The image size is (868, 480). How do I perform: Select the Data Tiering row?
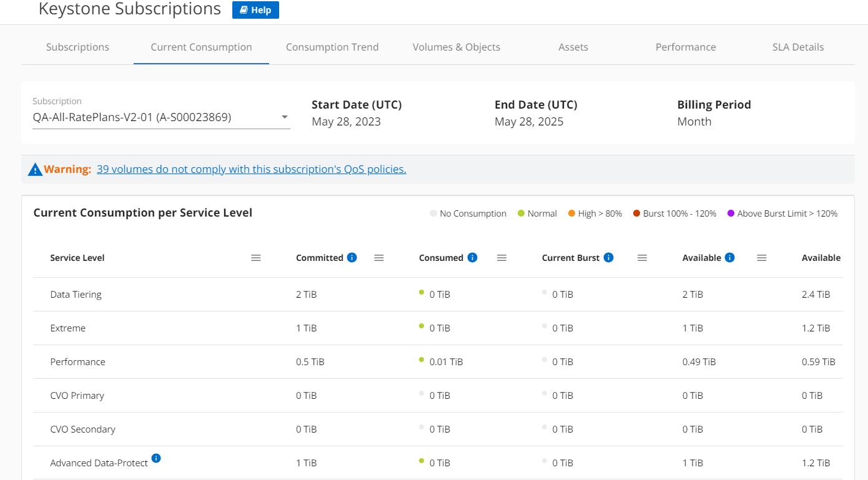pyautogui.click(x=76, y=295)
